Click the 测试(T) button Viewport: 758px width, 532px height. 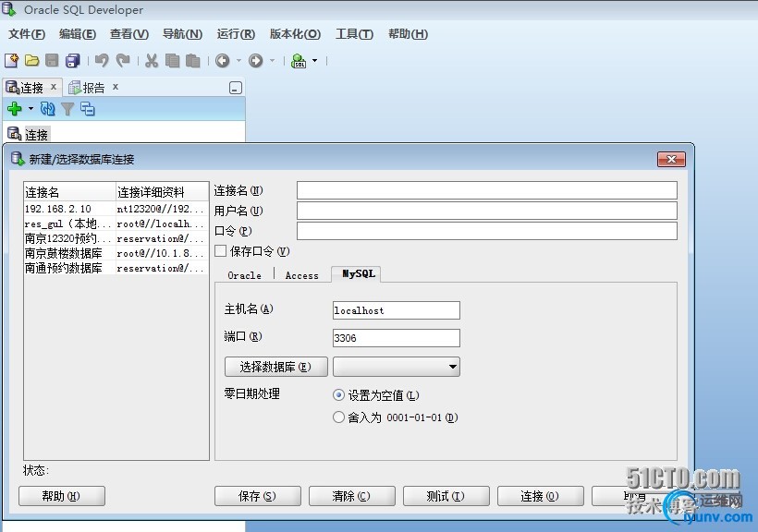[446, 496]
